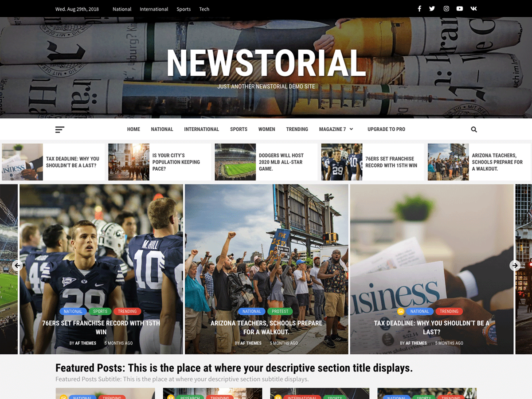Click the TRENDING tag under the tax deadline slide
The height and width of the screenshot is (399, 532).
click(449, 311)
